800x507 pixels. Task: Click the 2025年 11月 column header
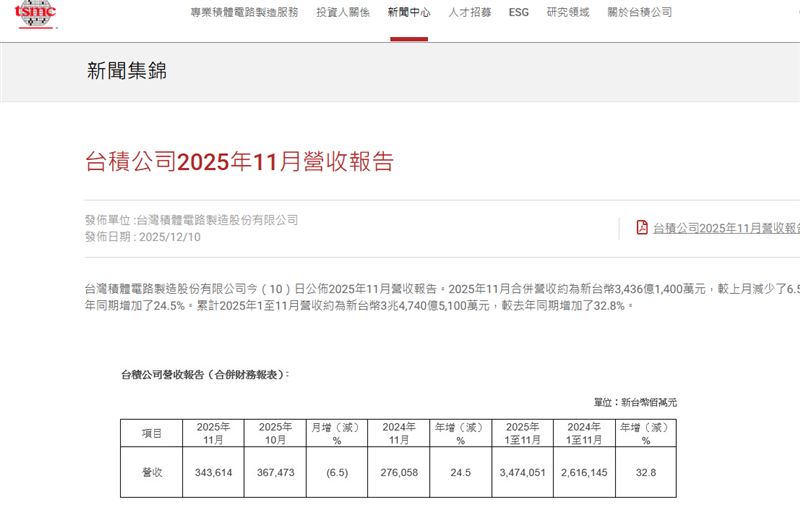(213, 433)
